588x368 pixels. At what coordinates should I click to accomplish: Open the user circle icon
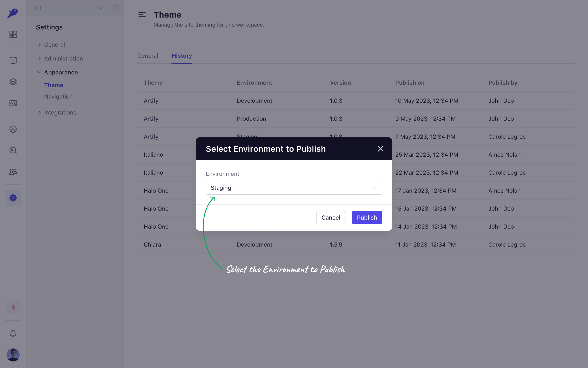13,129
